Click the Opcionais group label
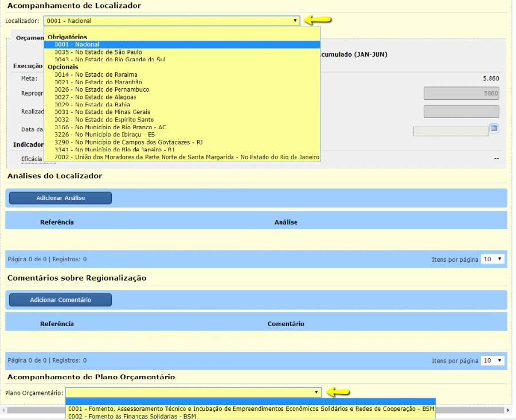The height and width of the screenshot is (420, 516). 63,67
